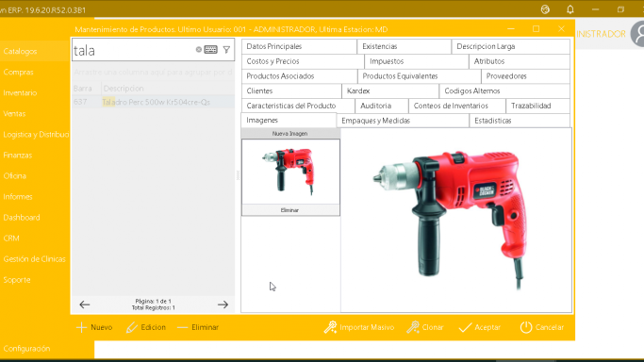The image size is (644, 362).
Task: Confirm changes with Aceptar
Action: tap(479, 327)
